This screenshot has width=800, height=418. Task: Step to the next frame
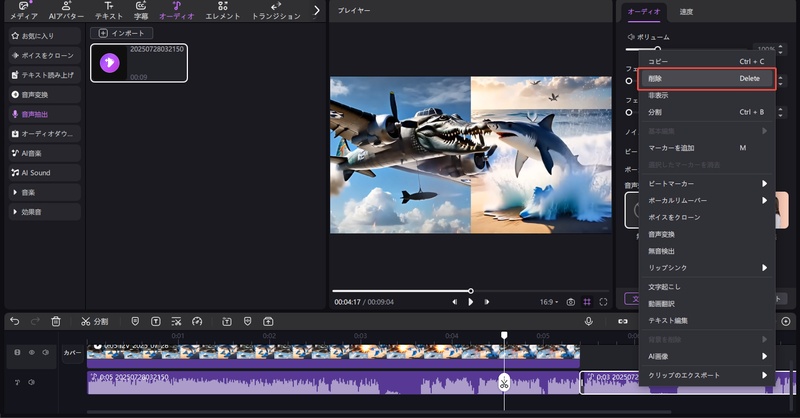[487, 302]
